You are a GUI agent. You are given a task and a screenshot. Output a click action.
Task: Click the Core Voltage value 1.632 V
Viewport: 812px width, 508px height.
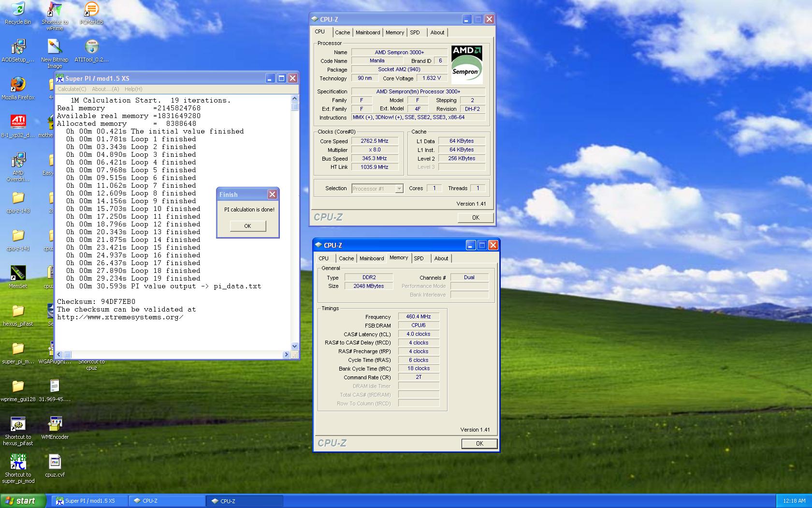click(432, 78)
